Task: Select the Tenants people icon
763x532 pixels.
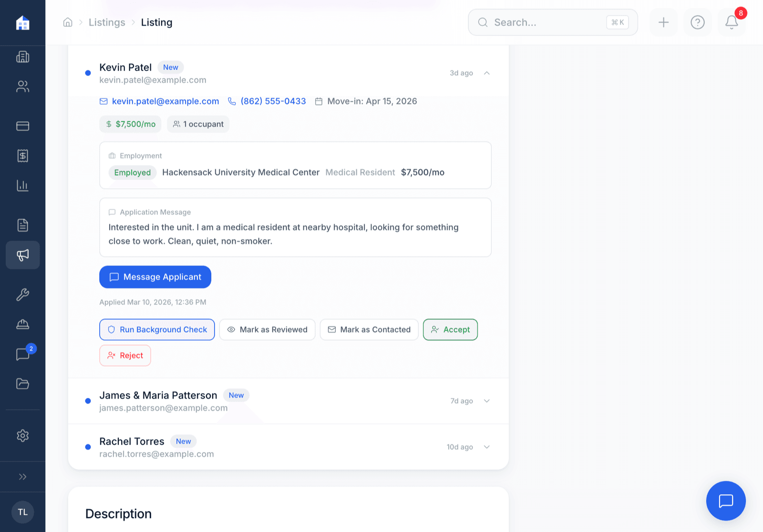Action: (22, 86)
